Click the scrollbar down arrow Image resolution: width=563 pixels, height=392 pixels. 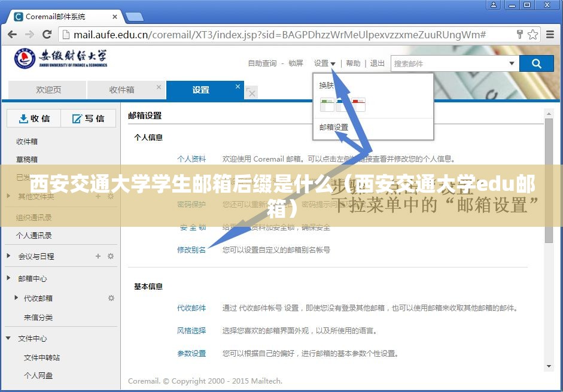tap(549, 366)
